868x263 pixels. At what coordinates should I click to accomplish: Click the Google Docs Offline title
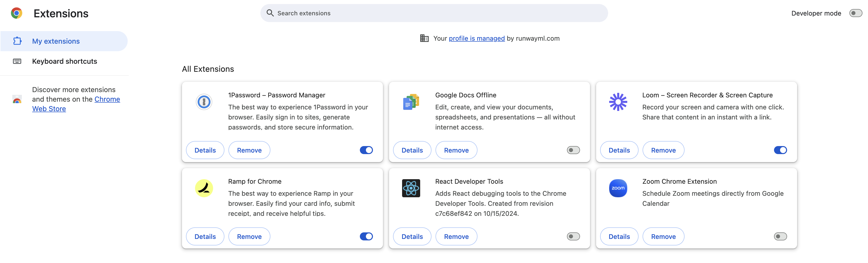pyautogui.click(x=466, y=95)
